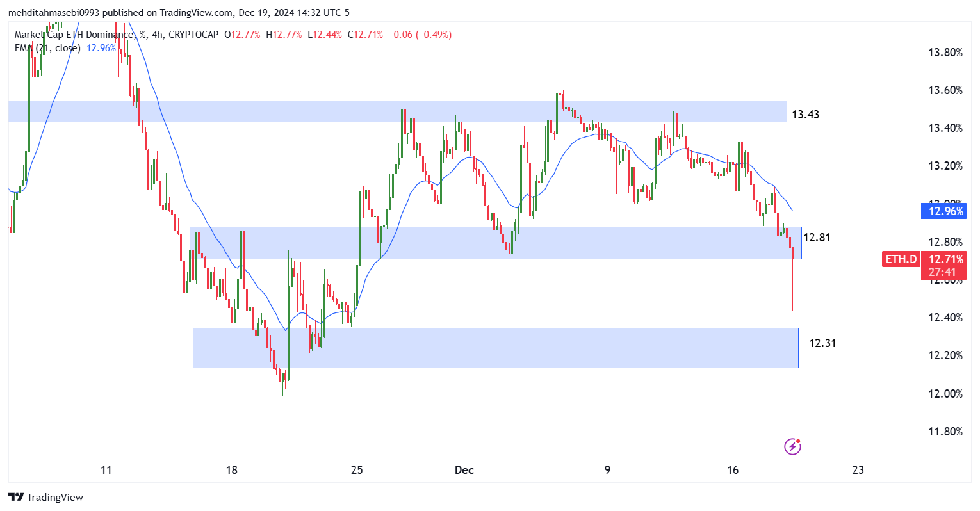Select the red ETH.D symbol label
This screenshot has height=511, width=980.
(x=901, y=259)
